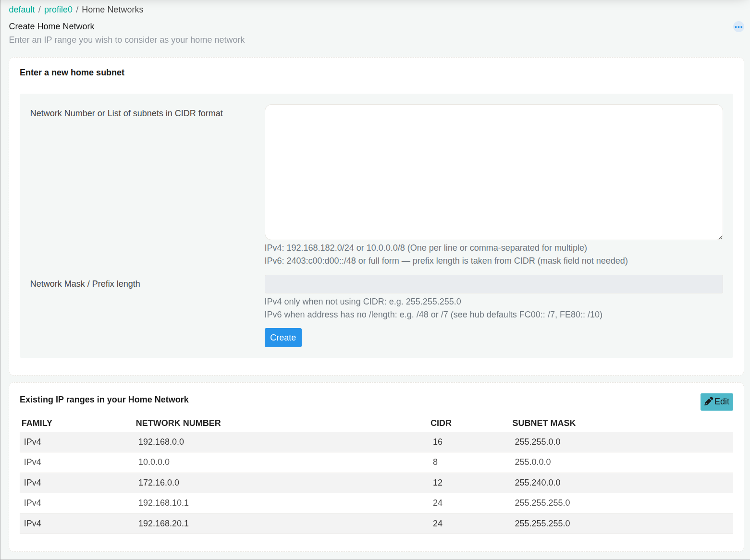Select the 192.168.20.1 network number cell

(x=163, y=523)
